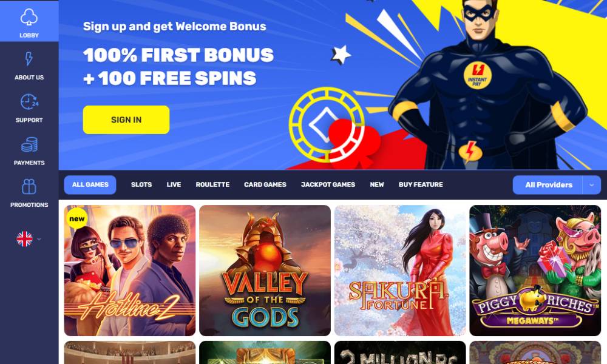
Task: Click the yellow casino chip graphic
Action: point(326,124)
